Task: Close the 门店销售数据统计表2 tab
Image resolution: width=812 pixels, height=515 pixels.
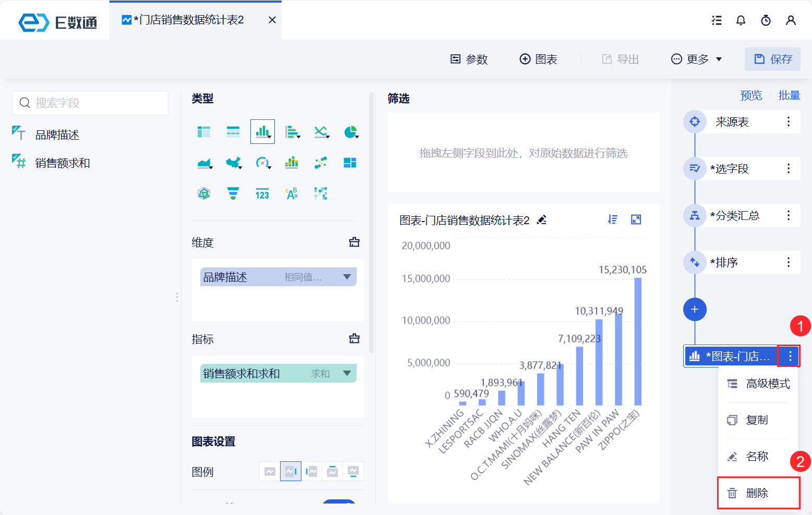Action: pyautogui.click(x=272, y=20)
